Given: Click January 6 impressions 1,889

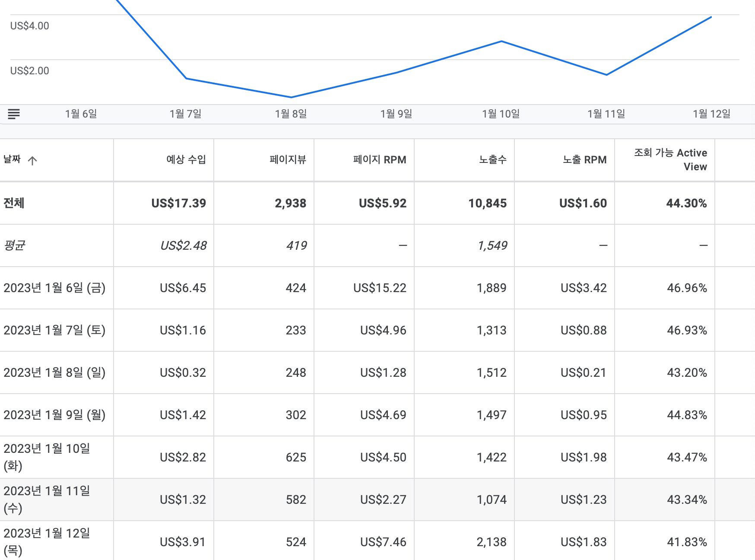Looking at the screenshot, I should point(492,288).
